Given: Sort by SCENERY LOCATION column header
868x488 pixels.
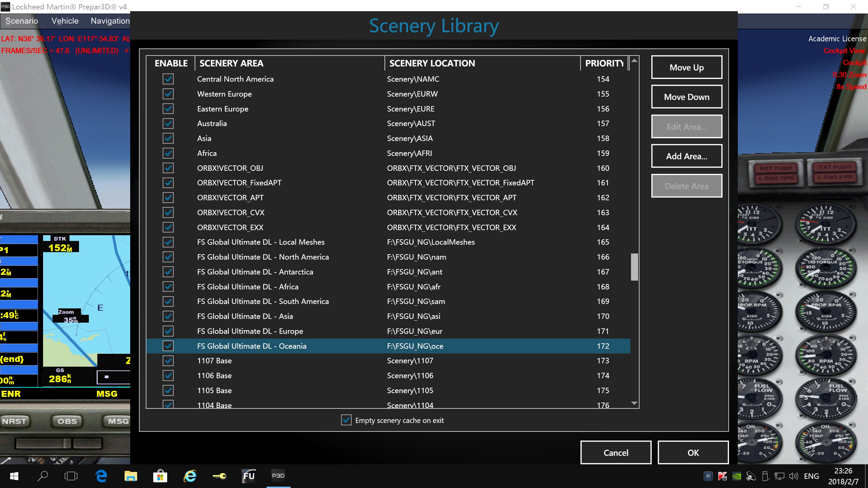Looking at the screenshot, I should coord(482,63).
